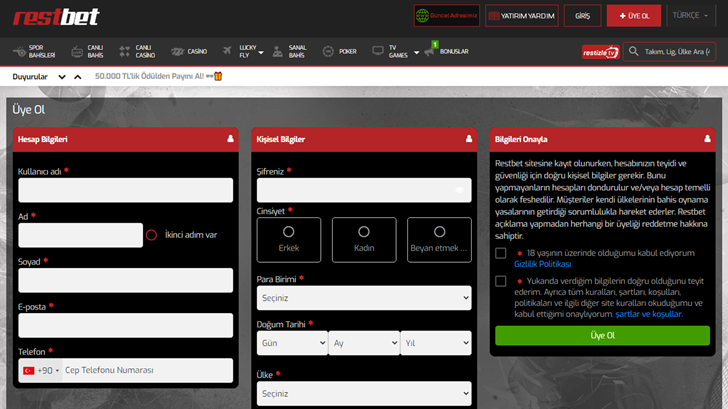This screenshot has height=409, width=728.
Task: Focus the Soyad input field
Action: (125, 280)
